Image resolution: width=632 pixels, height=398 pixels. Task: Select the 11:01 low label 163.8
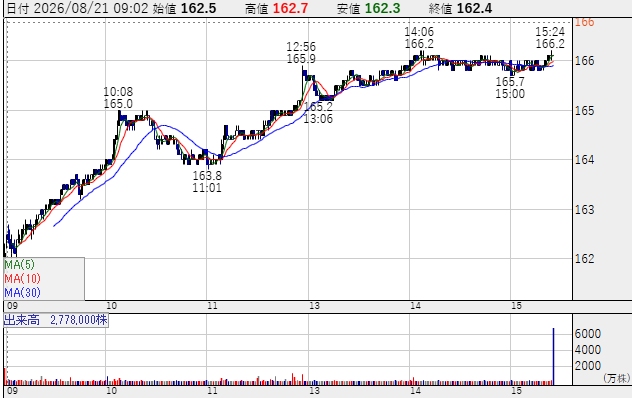207,175
